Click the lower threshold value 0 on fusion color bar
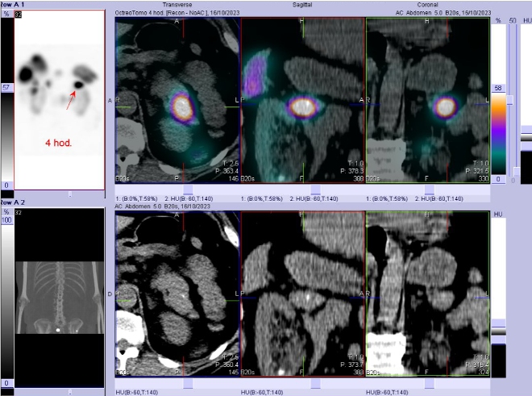The height and width of the screenshot is (396, 532). [498, 179]
